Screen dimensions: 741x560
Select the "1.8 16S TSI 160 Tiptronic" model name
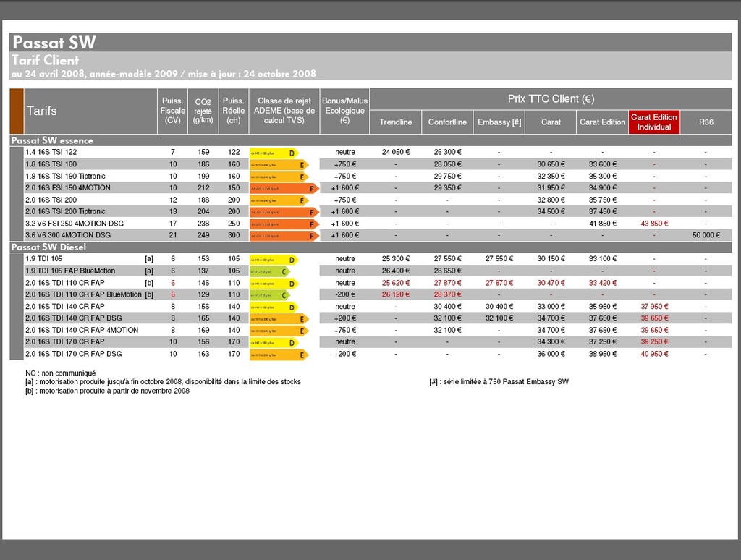pos(65,177)
